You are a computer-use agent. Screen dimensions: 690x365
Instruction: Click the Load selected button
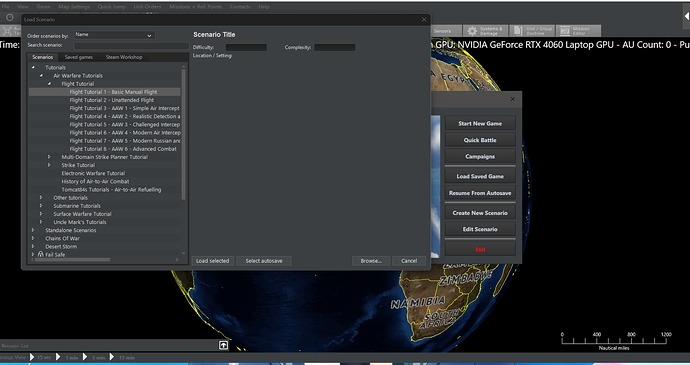point(213,261)
